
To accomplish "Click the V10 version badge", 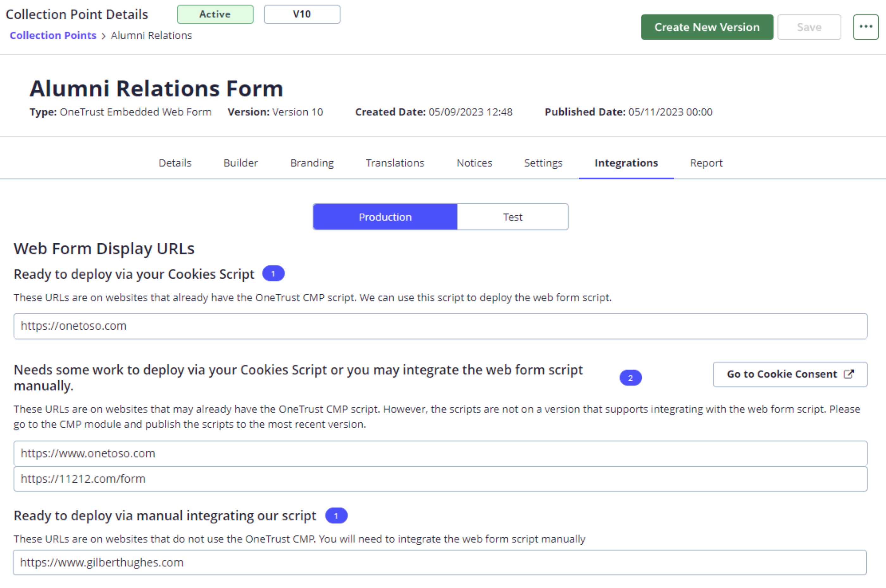I will pyautogui.click(x=302, y=14).
